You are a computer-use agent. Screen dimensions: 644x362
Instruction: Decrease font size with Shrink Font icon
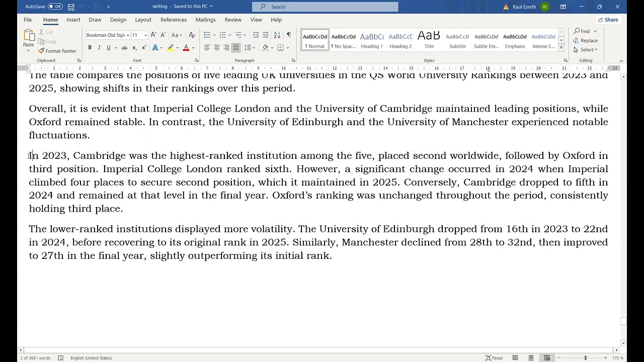pos(163,35)
